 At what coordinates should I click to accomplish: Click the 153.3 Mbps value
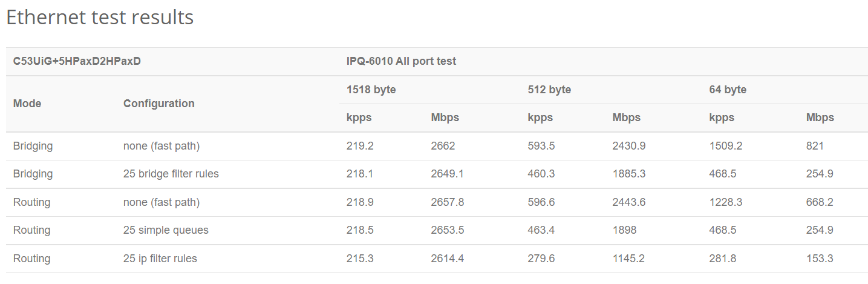(x=820, y=259)
